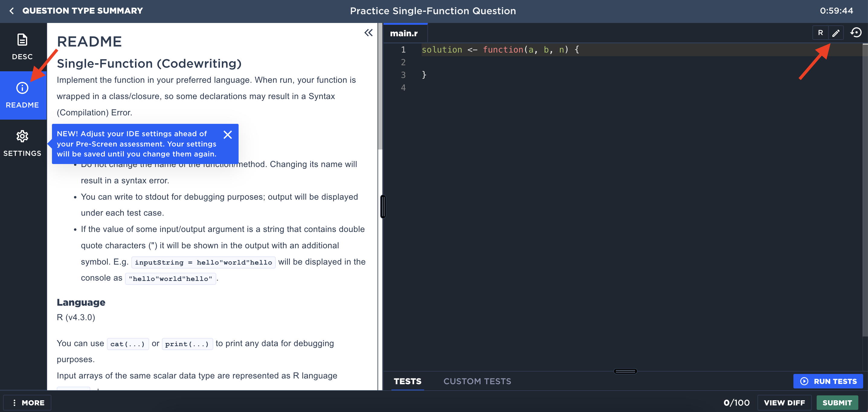868x412 pixels.
Task: Open the DESC description panel
Action: tap(22, 47)
